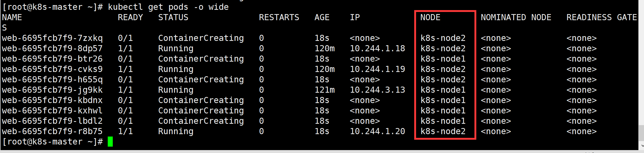Click the green terminal cursor block
644x153 pixels.
click(110, 142)
